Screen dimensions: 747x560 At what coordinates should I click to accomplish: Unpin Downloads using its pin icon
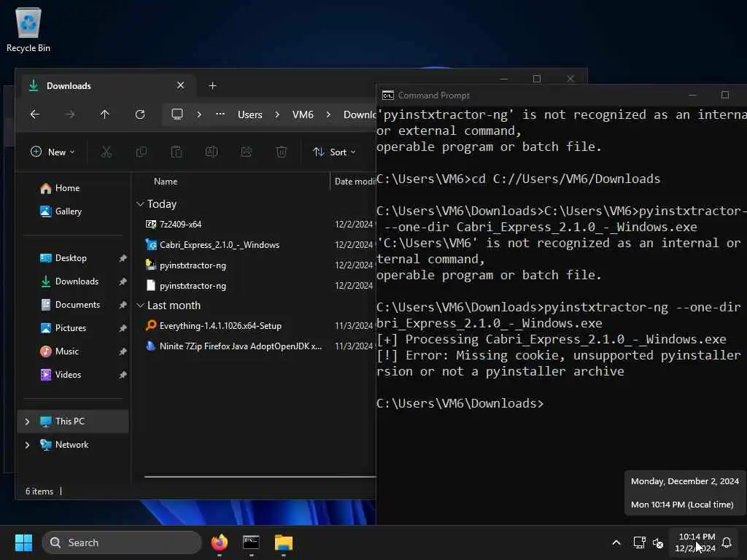[123, 281]
